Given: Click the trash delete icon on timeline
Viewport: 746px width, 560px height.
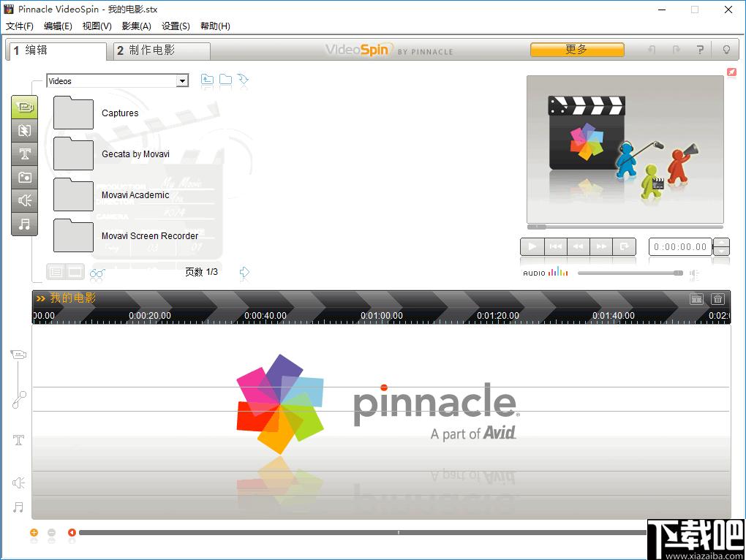Looking at the screenshot, I should click(717, 298).
